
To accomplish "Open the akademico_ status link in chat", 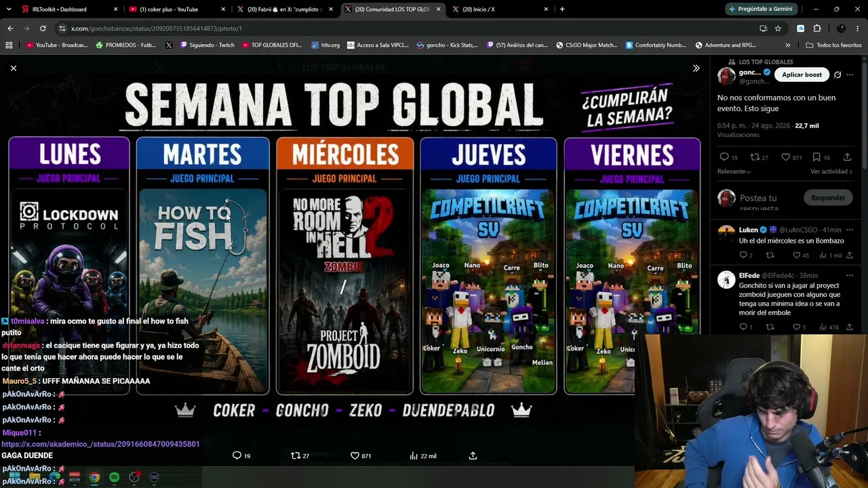I will (100, 444).
